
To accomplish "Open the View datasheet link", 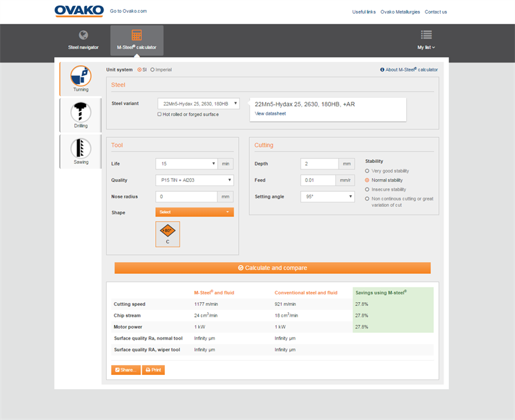I will tap(270, 113).
